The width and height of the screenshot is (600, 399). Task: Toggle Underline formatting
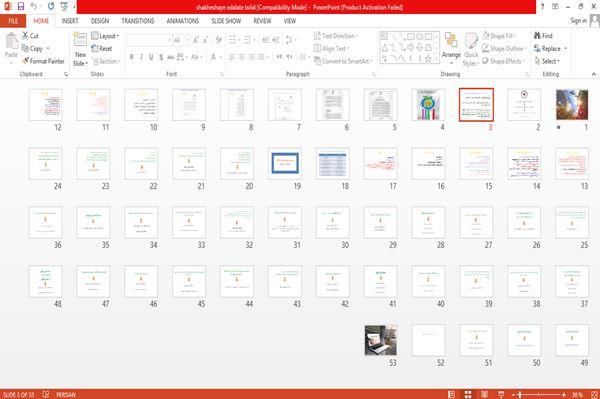[x=151, y=57]
